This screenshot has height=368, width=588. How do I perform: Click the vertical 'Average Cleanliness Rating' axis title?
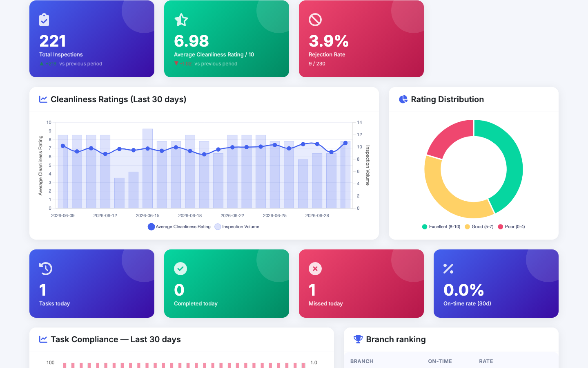pyautogui.click(x=40, y=165)
